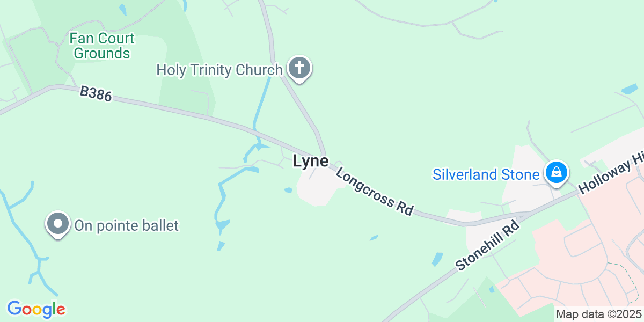Select the Lyne village name
The width and height of the screenshot is (644, 322).
pyautogui.click(x=311, y=162)
